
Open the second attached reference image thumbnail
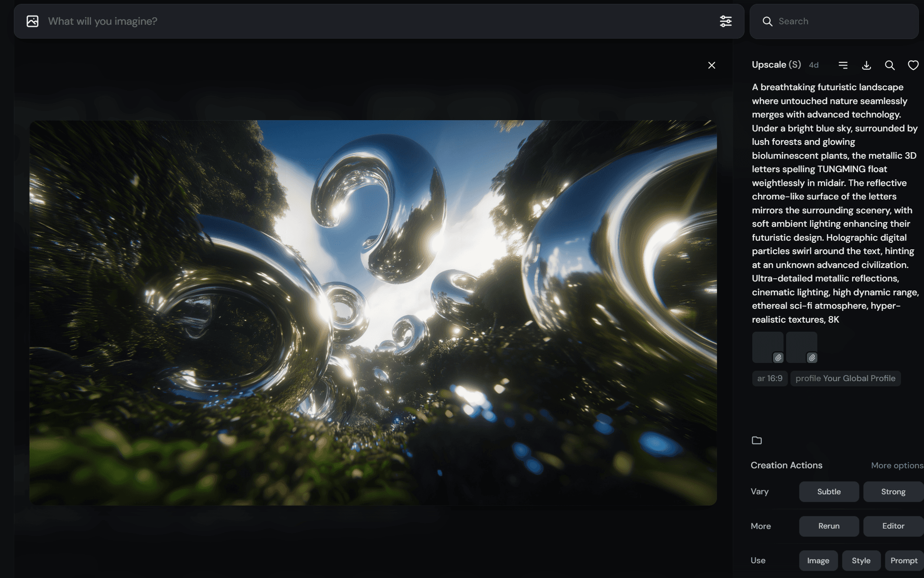[x=801, y=347]
